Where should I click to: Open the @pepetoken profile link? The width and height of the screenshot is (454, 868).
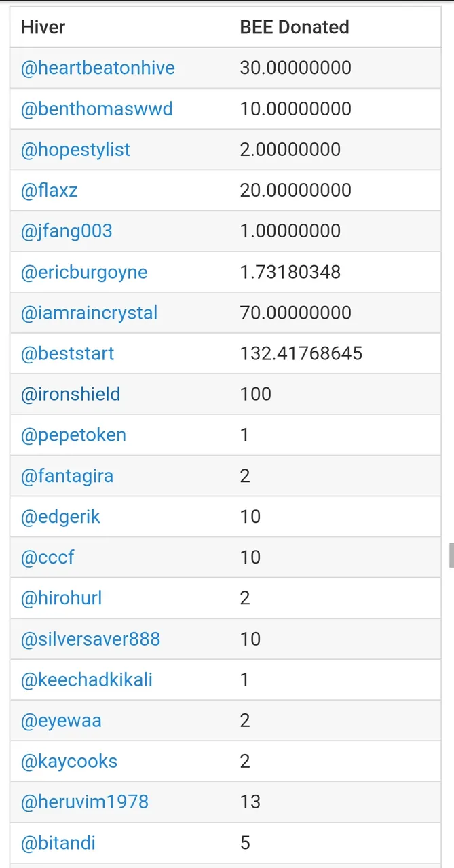coord(73,435)
